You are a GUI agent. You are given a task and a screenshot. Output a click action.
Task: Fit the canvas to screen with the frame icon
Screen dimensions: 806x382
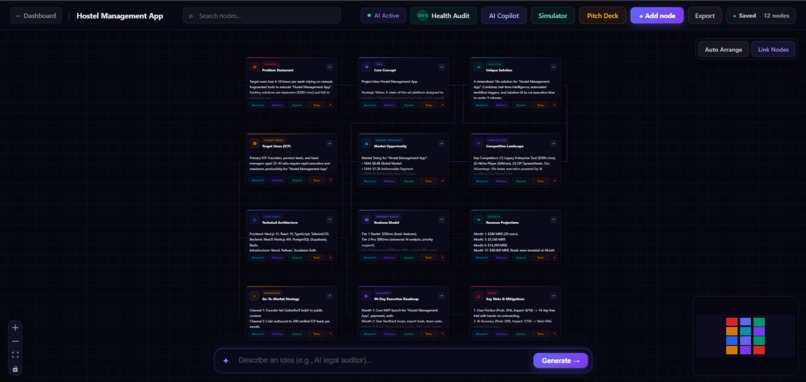[15, 355]
